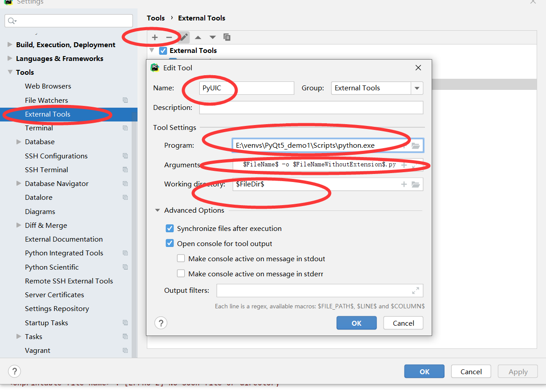The height and width of the screenshot is (392, 546).
Task: Collapse the Tools node
Action: click(x=10, y=73)
